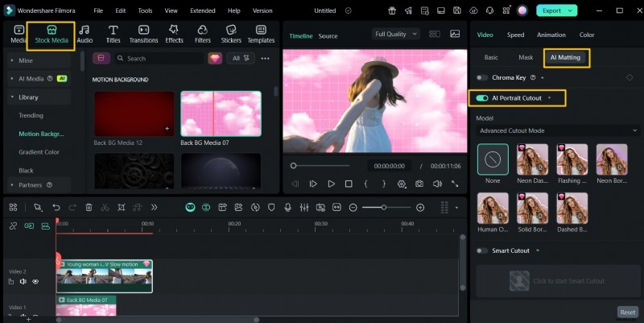Click the play button under preview
Screen dimensions: 644x323
click(331, 184)
